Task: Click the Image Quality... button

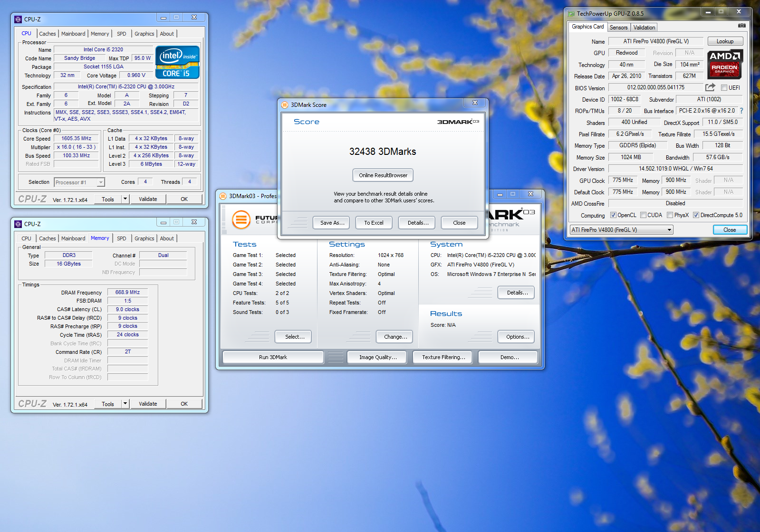Action: point(378,357)
